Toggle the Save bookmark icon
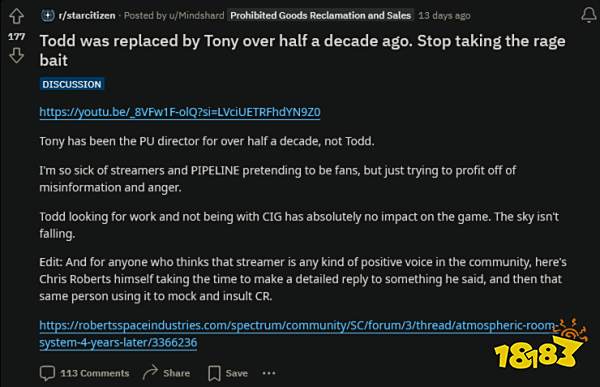 (214, 373)
